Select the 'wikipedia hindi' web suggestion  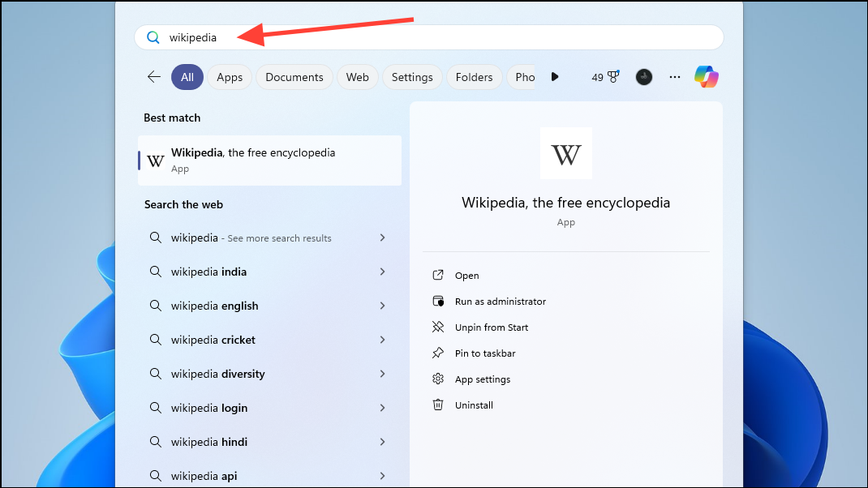tap(269, 442)
